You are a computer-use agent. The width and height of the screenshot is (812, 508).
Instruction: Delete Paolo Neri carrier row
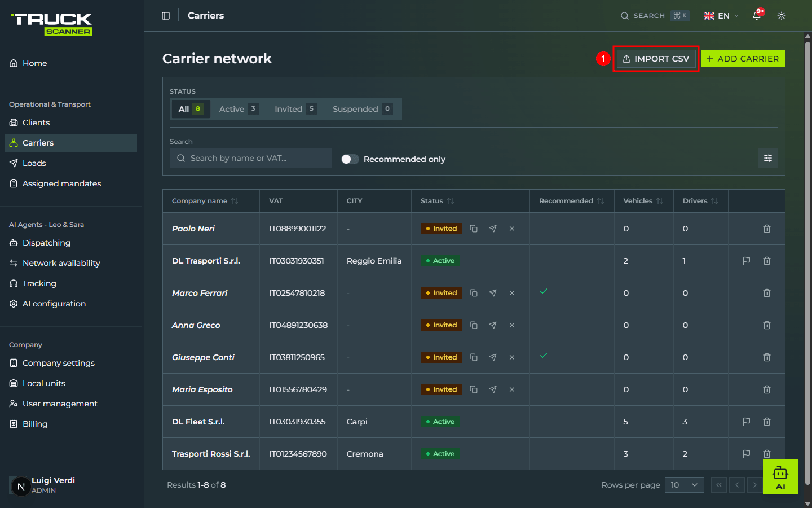click(767, 229)
